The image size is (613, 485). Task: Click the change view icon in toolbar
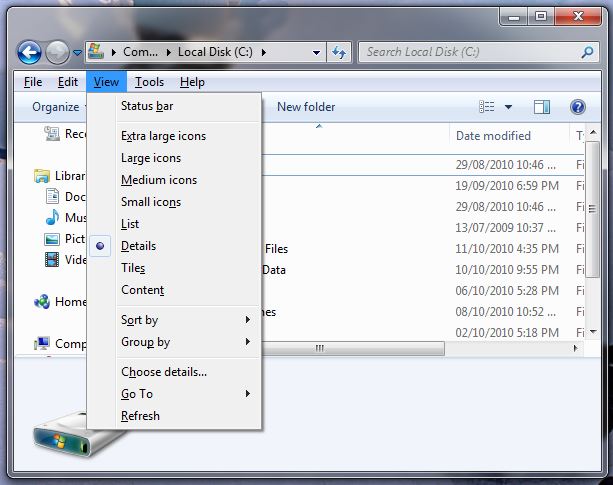click(487, 107)
